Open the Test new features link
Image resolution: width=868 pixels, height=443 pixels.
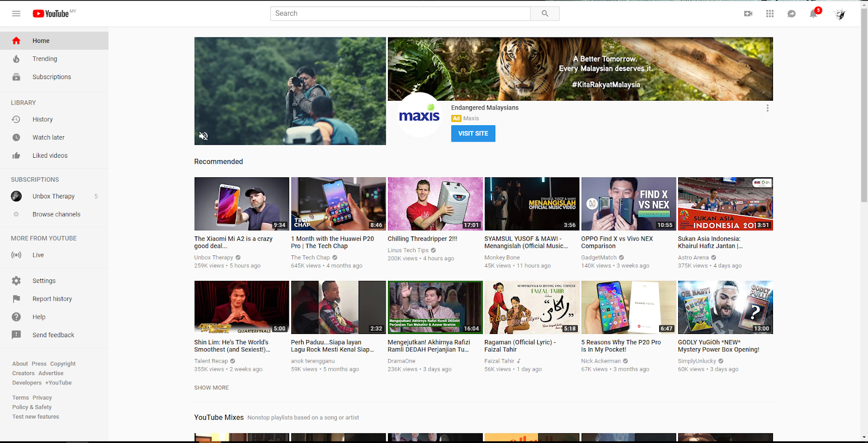36,416
